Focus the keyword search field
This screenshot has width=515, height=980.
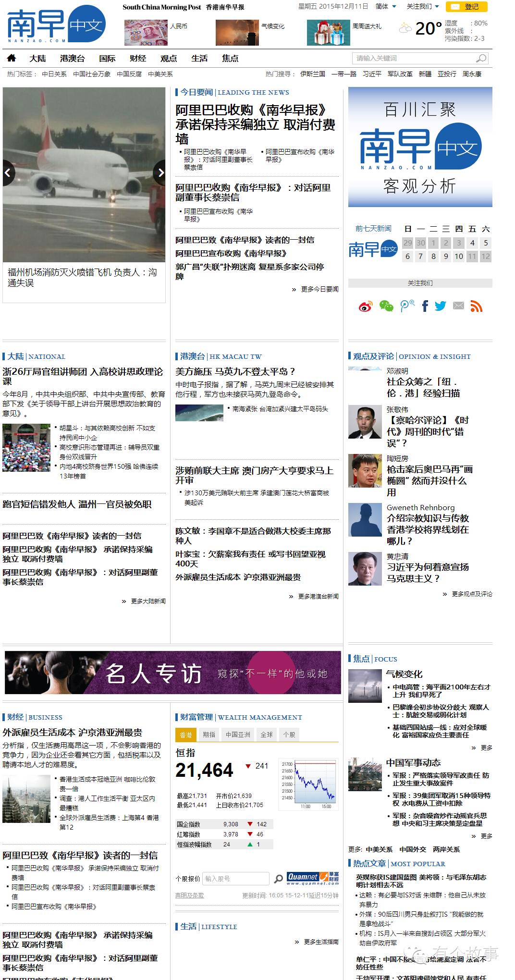pos(414,59)
